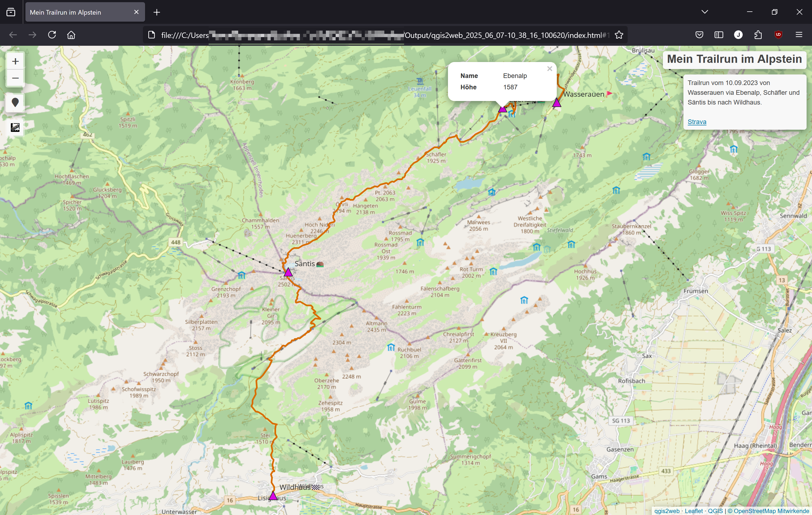Viewport: 812px width, 515px height.
Task: Open the extensions puzzle-piece icon
Action: [x=758, y=35]
